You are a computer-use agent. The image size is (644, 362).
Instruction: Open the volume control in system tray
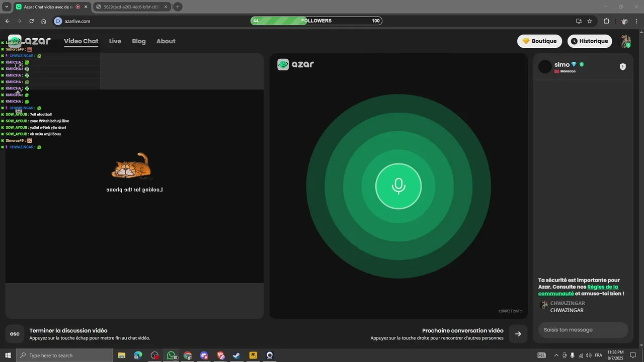tap(589, 355)
